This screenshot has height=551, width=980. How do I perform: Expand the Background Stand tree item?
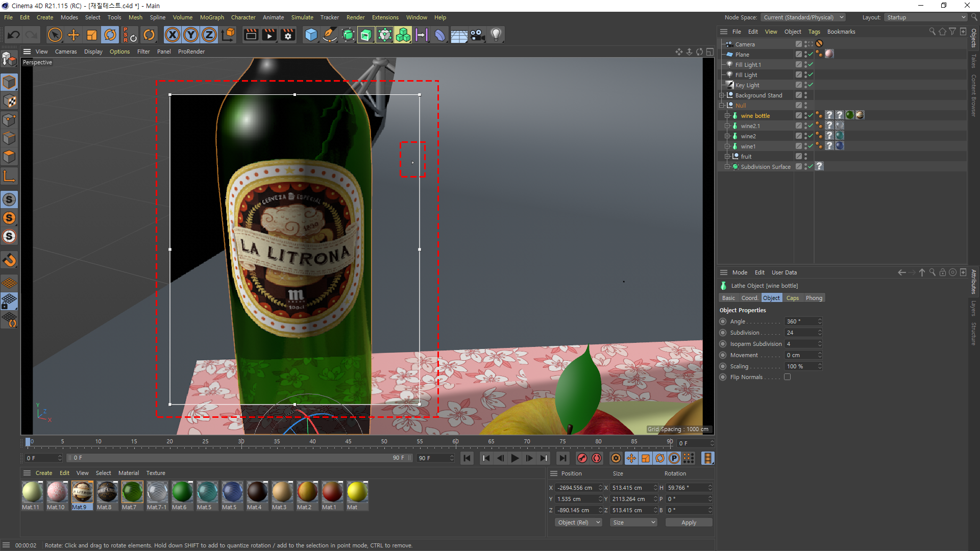[x=722, y=95]
